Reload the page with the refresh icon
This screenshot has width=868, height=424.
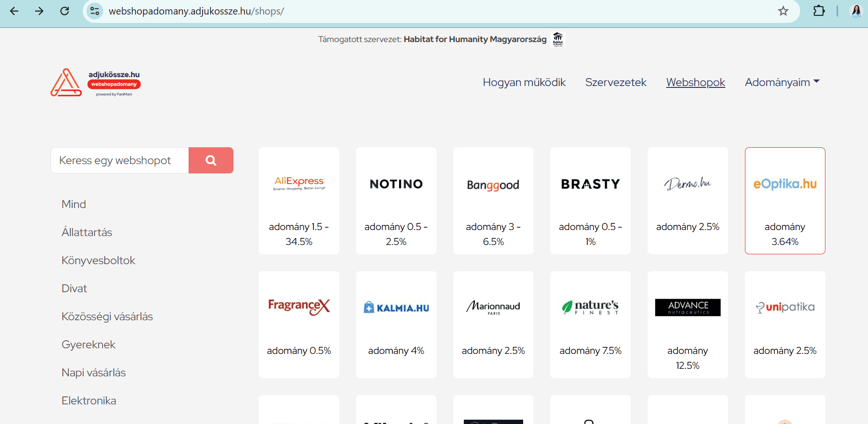[65, 11]
